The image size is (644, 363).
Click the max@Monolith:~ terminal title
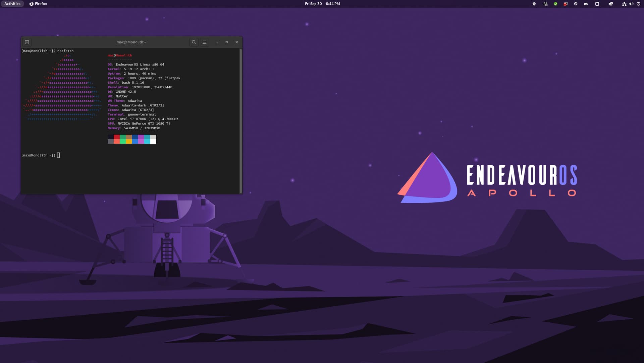[131, 42]
